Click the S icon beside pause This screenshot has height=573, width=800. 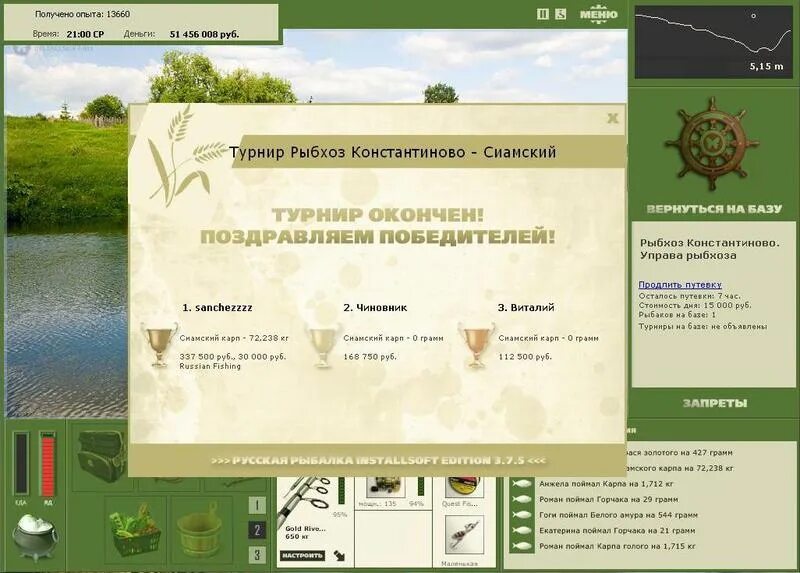[x=560, y=14]
